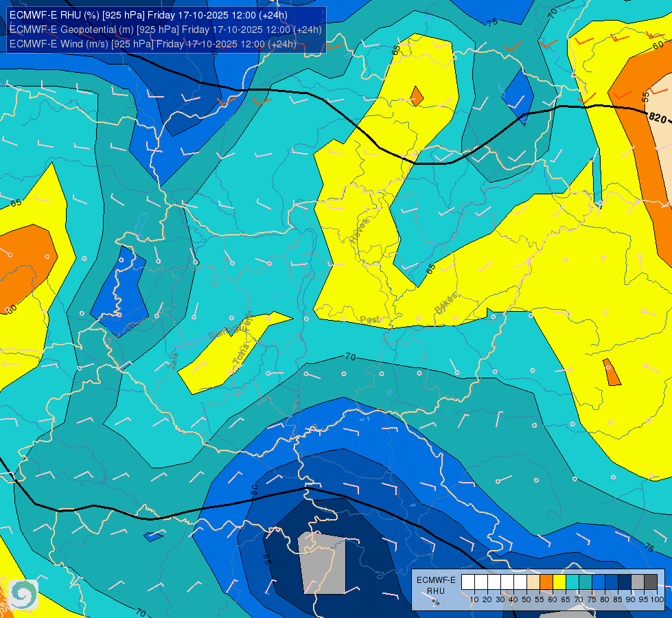Pick the light cyan 65-70% legend swatch
This screenshot has height=618, width=672.
(x=572, y=582)
